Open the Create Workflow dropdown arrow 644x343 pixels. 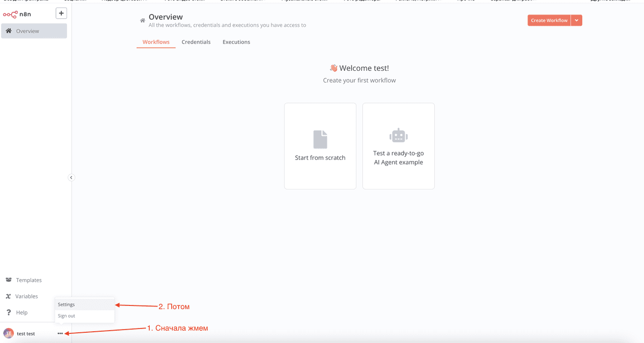[x=576, y=20]
